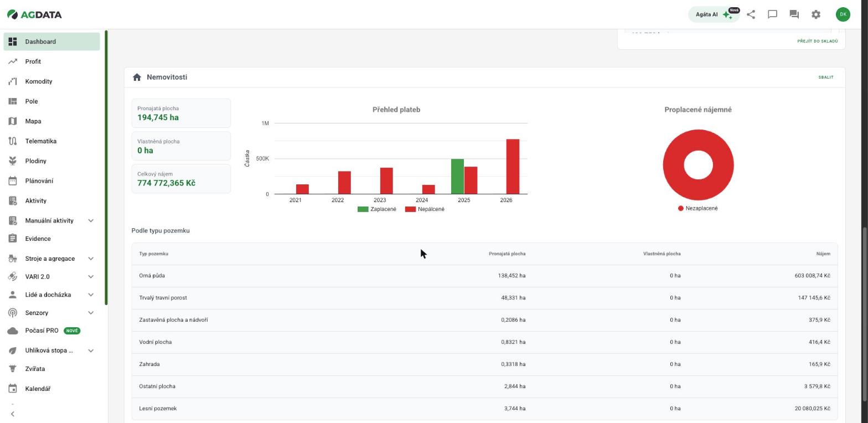
Task: Click the Mapa icon
Action: tap(13, 121)
